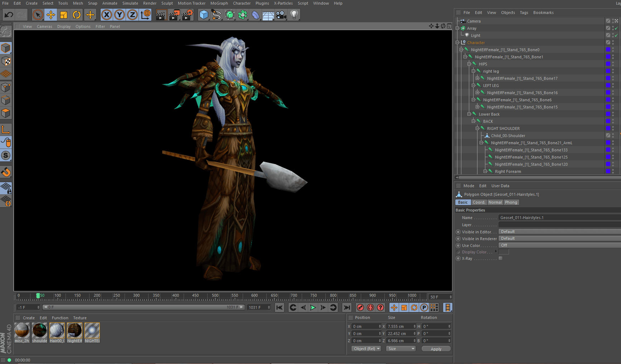
Task: Go to end of animation
Action: [x=347, y=307]
